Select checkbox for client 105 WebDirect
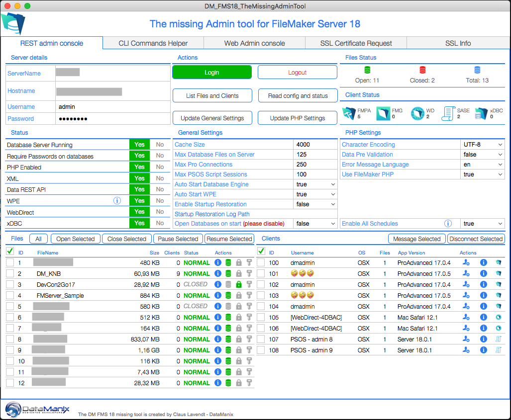The width and height of the screenshot is (511, 420). 261,317
